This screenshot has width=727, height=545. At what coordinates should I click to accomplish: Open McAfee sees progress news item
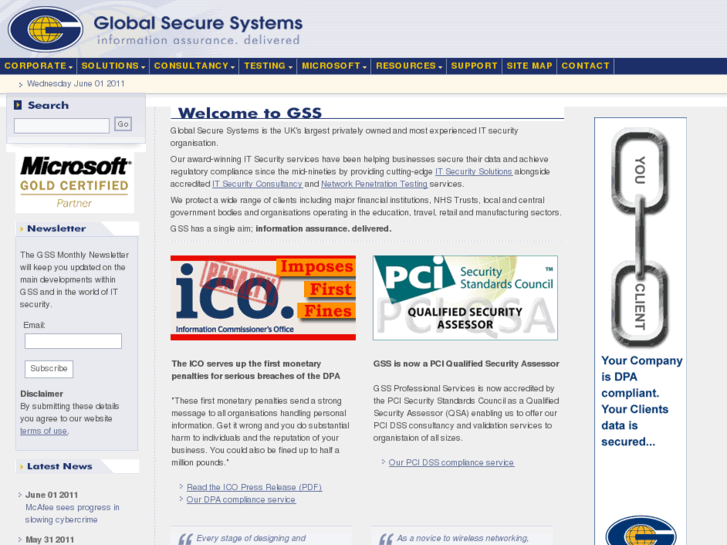[x=72, y=513]
